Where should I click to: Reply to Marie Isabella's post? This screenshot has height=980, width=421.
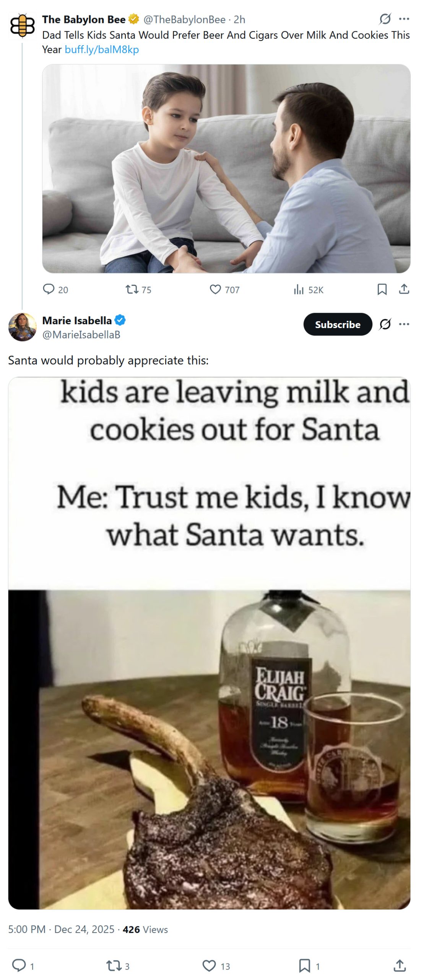tap(19, 965)
